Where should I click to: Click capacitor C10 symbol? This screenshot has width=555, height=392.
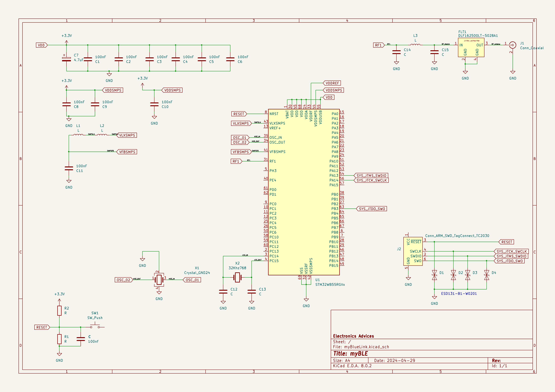point(154,104)
